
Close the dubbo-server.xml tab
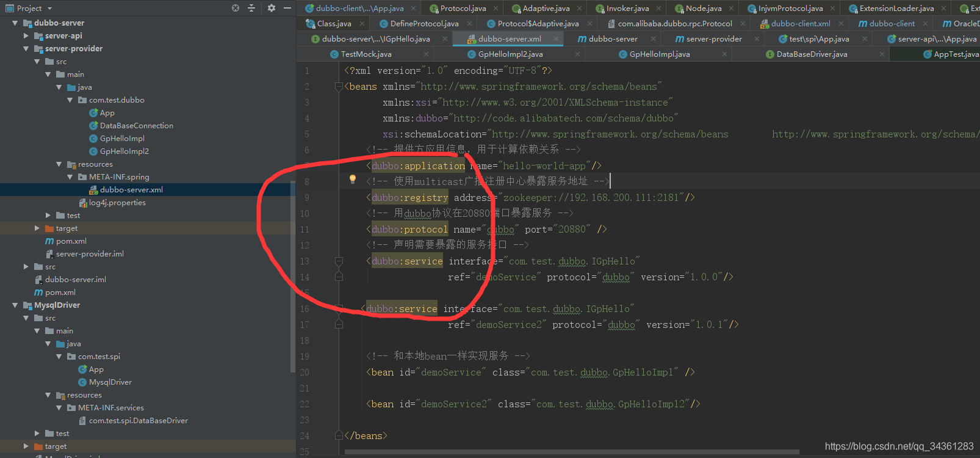pos(556,39)
